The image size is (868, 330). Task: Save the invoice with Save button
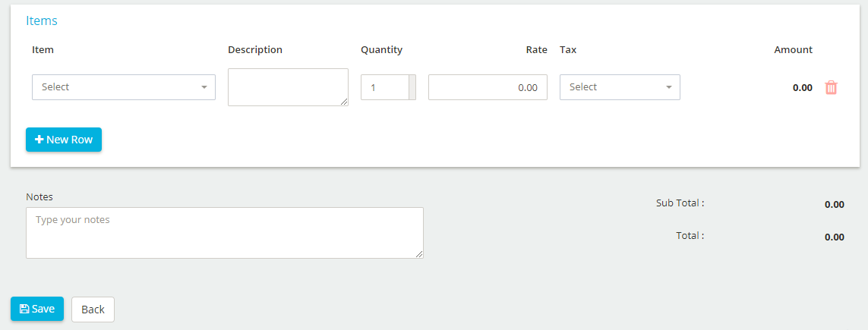click(37, 309)
